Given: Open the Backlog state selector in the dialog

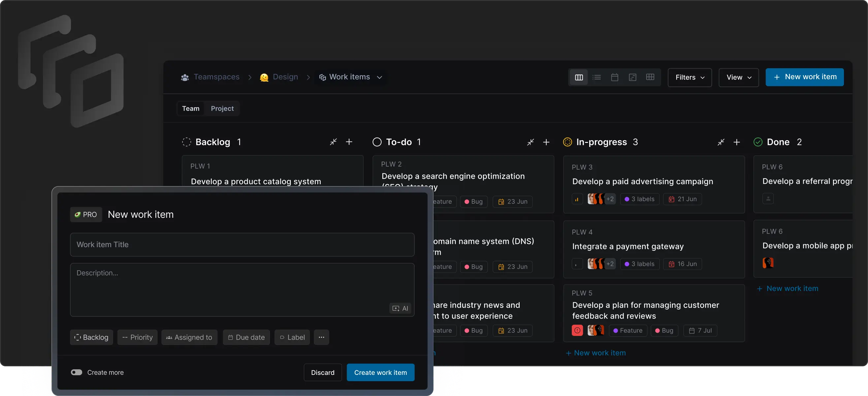Looking at the screenshot, I should point(91,337).
